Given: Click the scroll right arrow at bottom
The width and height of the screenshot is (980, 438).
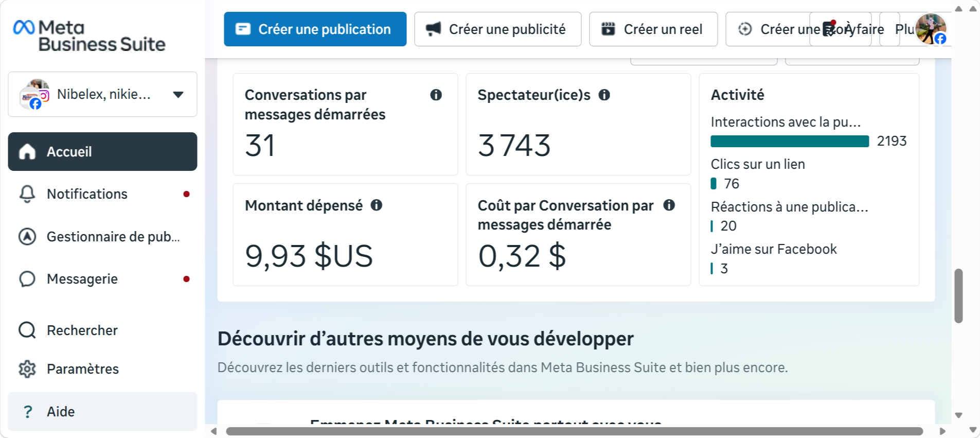Looking at the screenshot, I should coord(942,431).
